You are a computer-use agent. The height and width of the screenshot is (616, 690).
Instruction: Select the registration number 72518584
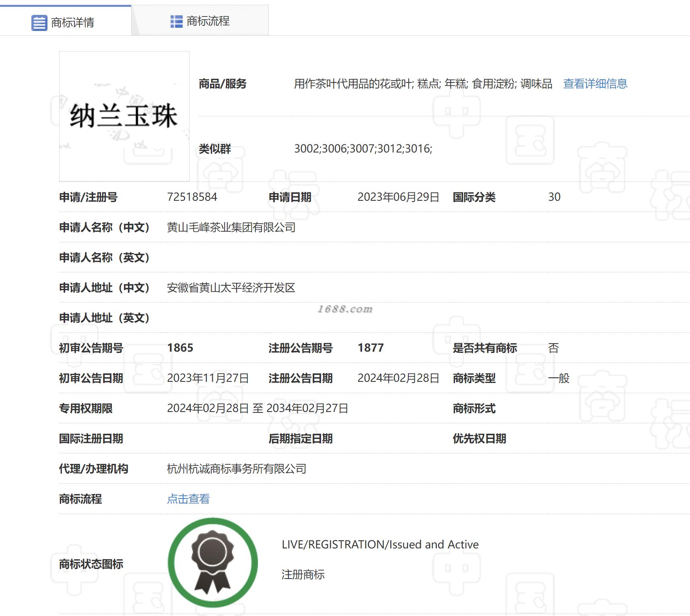pyautogui.click(x=192, y=197)
